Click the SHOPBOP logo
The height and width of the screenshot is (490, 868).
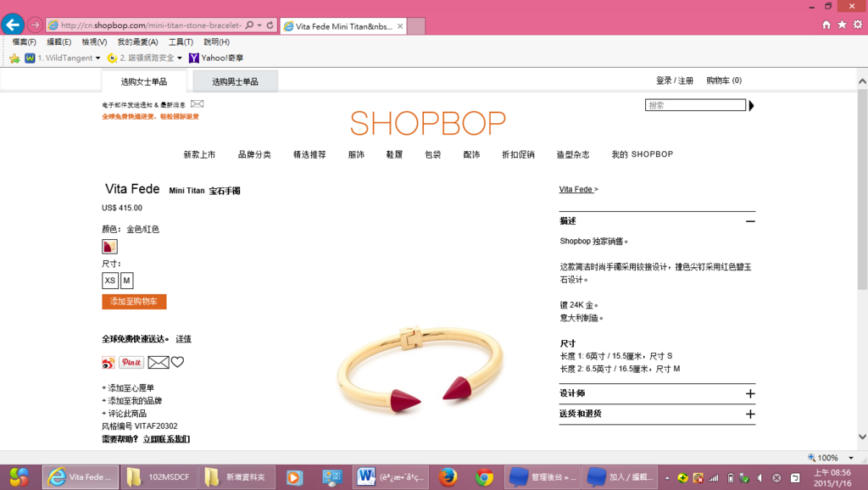428,123
